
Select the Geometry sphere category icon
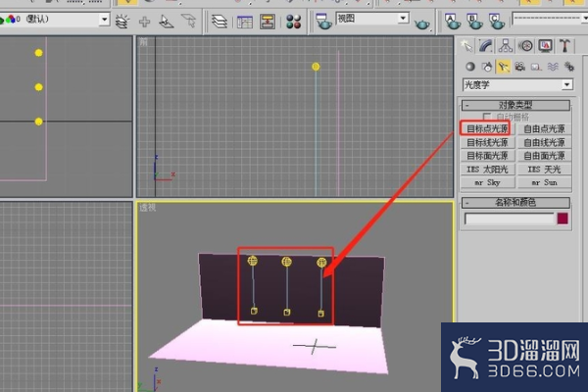coord(470,67)
